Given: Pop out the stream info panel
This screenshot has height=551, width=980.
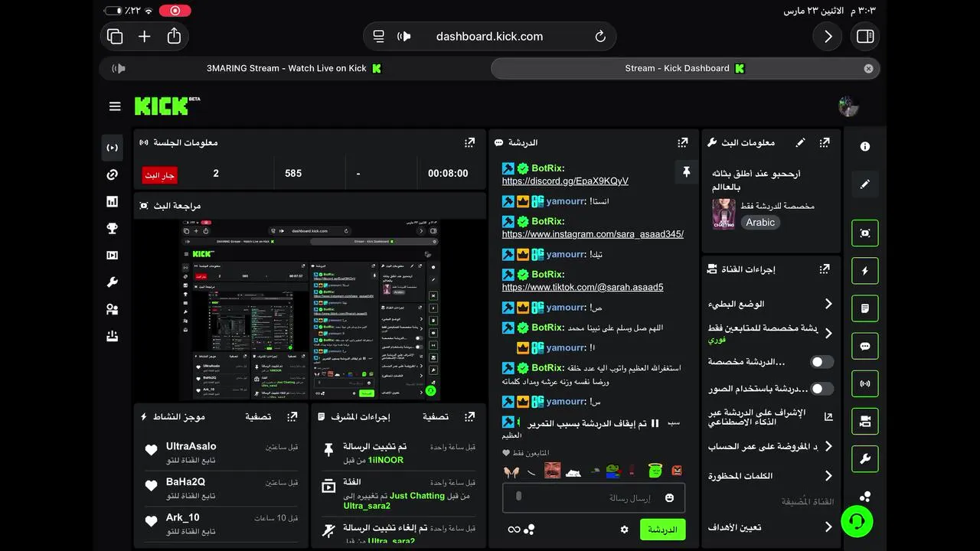Looking at the screenshot, I should (825, 142).
